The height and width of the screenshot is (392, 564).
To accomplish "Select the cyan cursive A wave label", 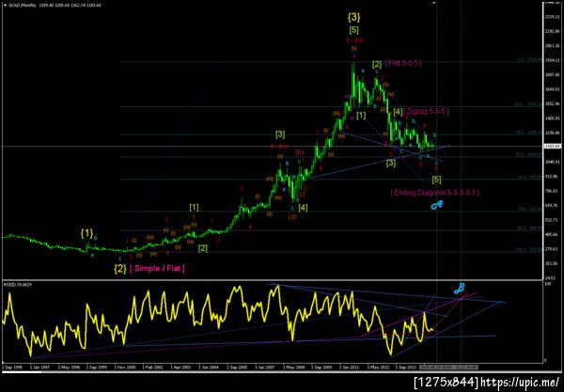I will coord(437,205).
